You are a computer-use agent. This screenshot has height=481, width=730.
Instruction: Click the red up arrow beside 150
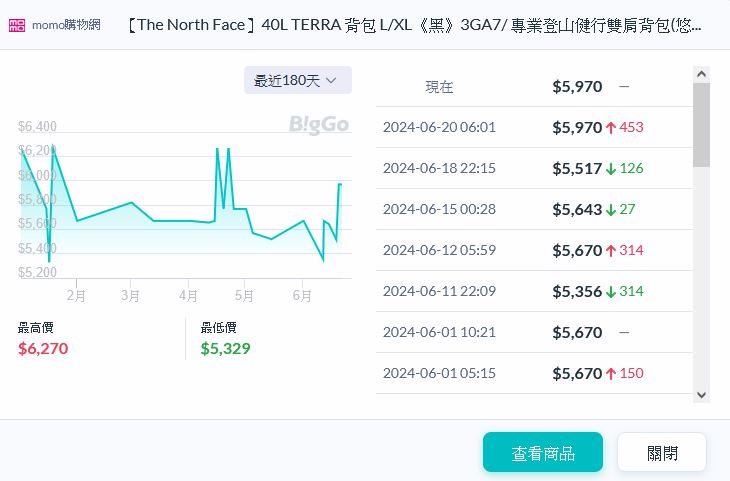(610, 373)
